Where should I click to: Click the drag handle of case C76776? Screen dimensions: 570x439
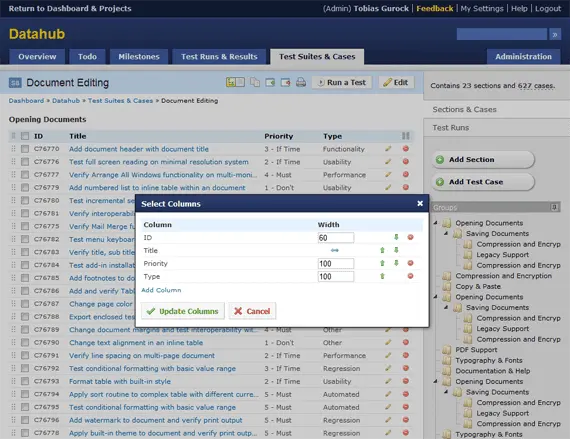click(x=13, y=162)
